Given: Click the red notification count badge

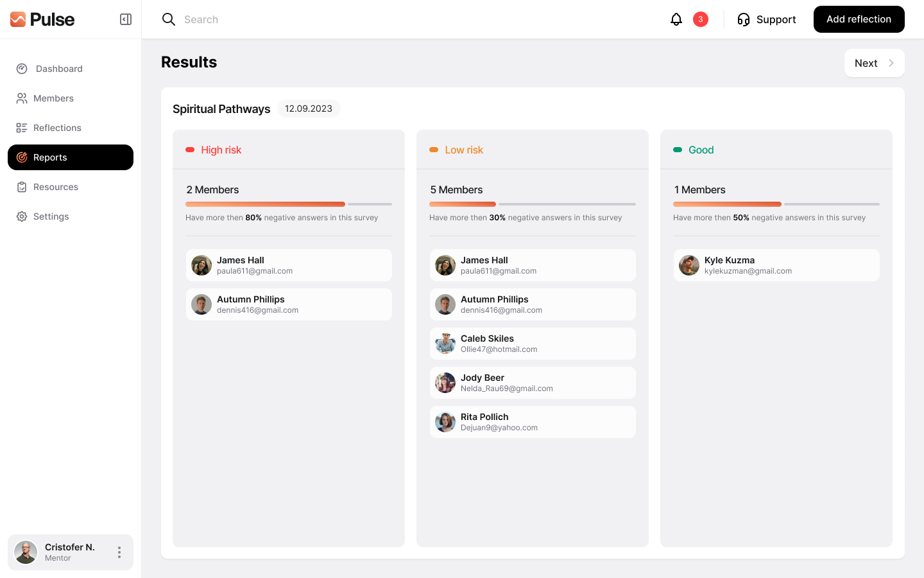Looking at the screenshot, I should click(701, 19).
